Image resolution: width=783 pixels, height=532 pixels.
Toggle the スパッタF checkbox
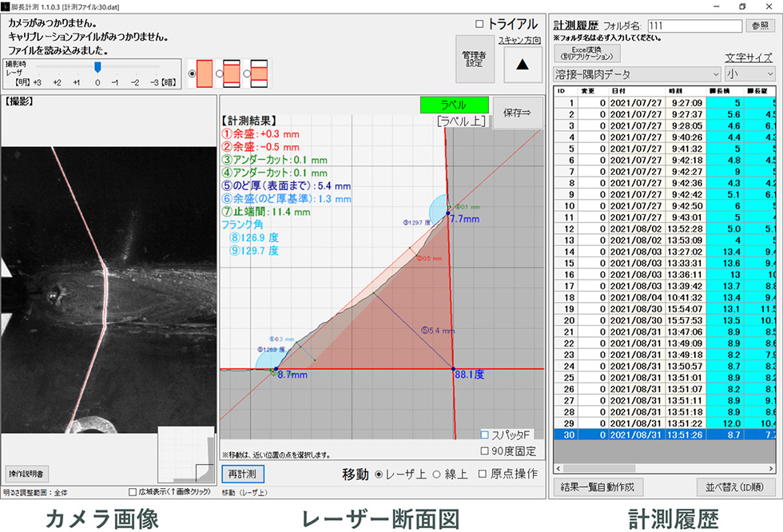(485, 435)
